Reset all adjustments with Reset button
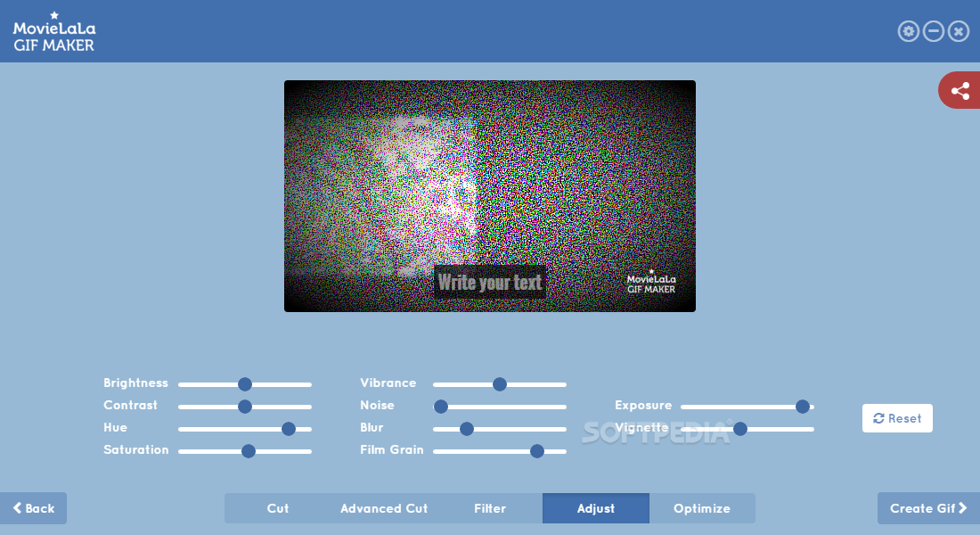Screen dimensions: 980x535 (x=897, y=418)
